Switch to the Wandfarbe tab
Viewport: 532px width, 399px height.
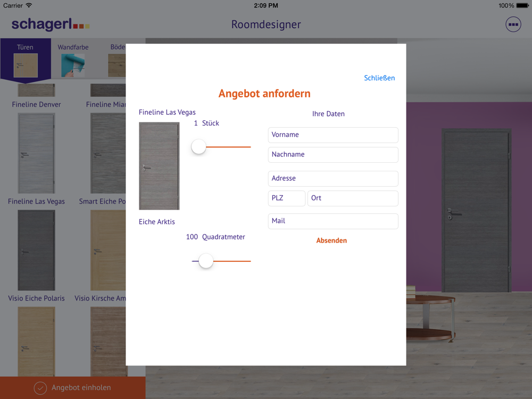[x=73, y=60]
